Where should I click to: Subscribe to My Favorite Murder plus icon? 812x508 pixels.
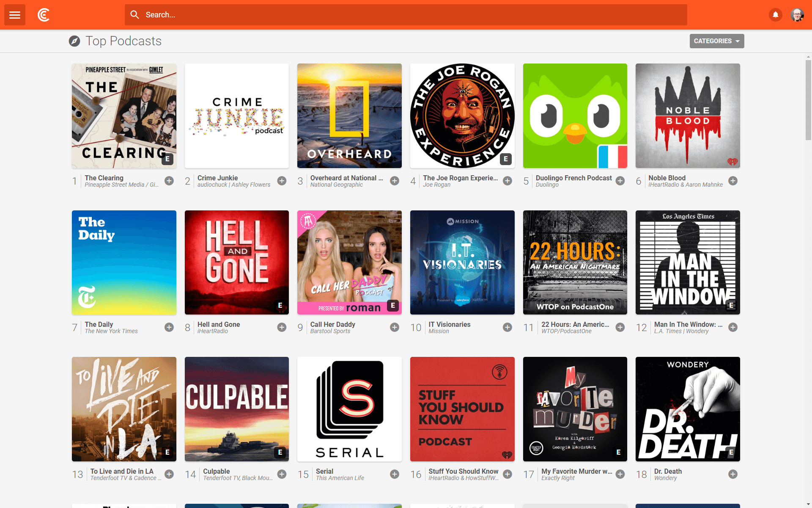coord(620,474)
